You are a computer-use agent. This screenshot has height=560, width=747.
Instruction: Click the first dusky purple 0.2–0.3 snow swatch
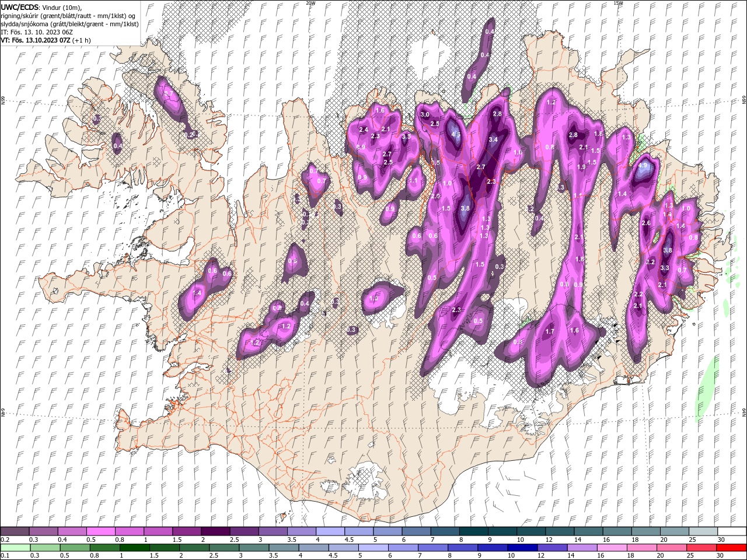15,531
